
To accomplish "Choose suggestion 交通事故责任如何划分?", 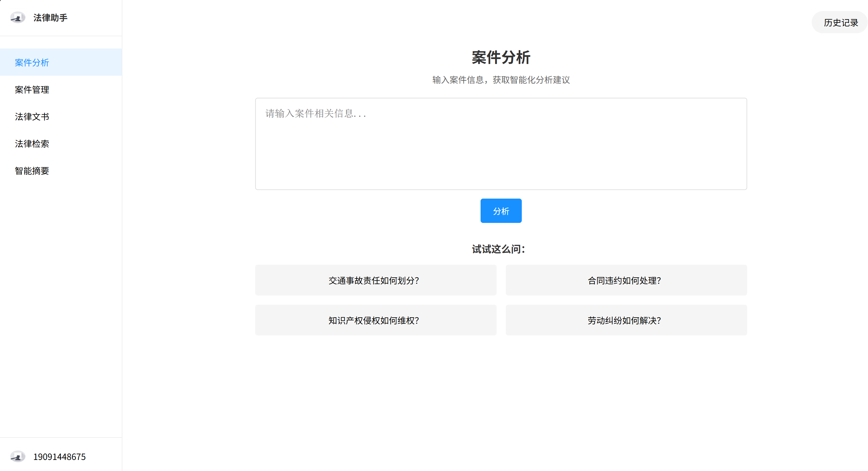I will 375,280.
